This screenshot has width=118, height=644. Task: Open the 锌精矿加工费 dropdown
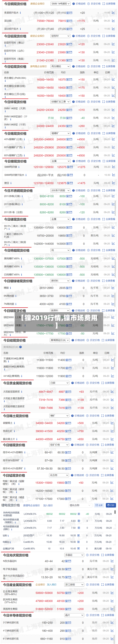coord(60,102)
